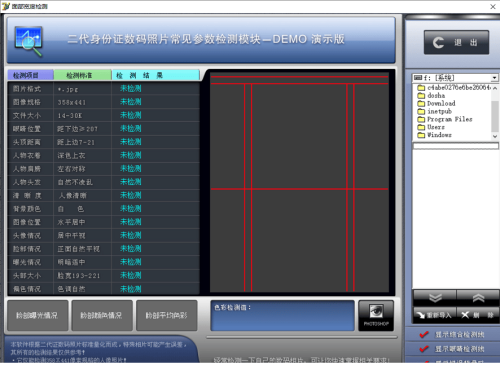Click the 居中平视 standard value
Screen dimensions: 500x365
point(71,236)
